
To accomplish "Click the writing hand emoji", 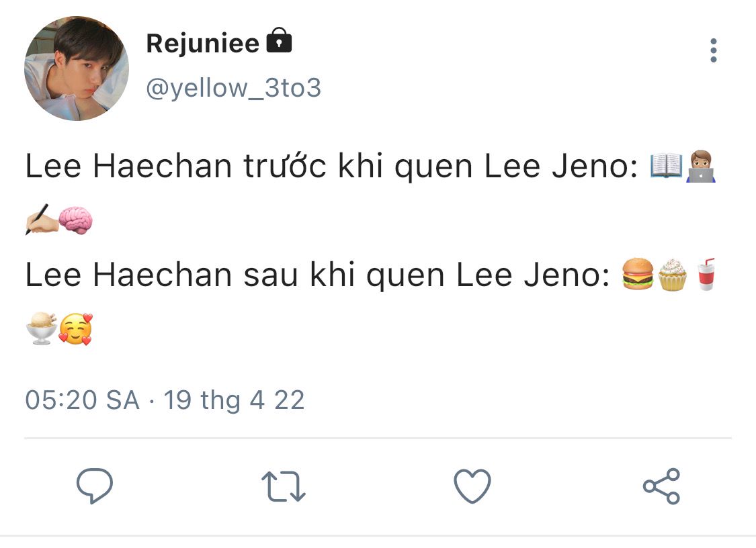I will pyautogui.click(x=42, y=221).
